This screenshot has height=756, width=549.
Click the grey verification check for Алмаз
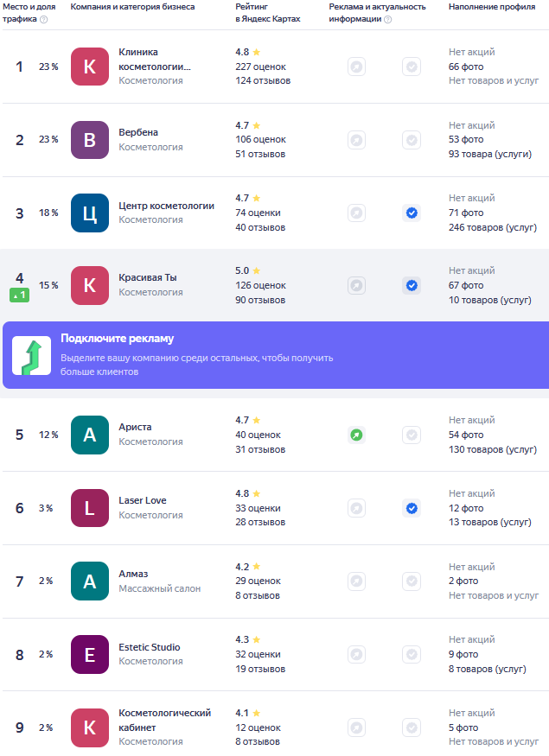(412, 581)
